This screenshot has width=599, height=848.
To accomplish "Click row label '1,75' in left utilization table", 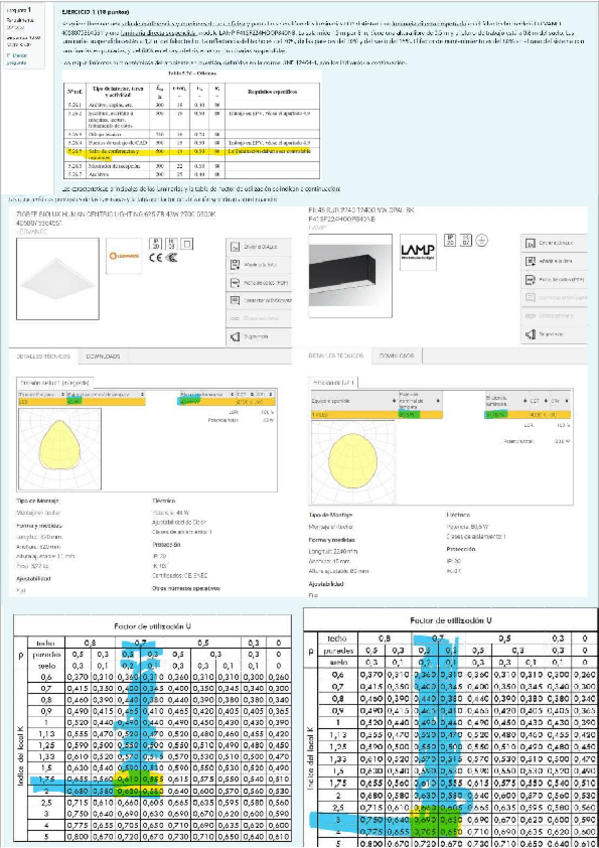I will coord(46,779).
